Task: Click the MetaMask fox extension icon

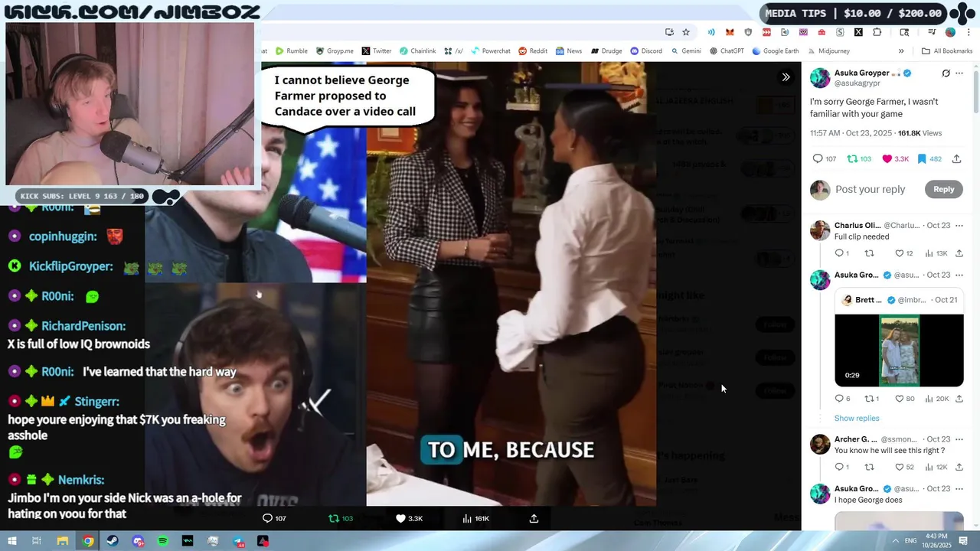Action: (x=730, y=32)
